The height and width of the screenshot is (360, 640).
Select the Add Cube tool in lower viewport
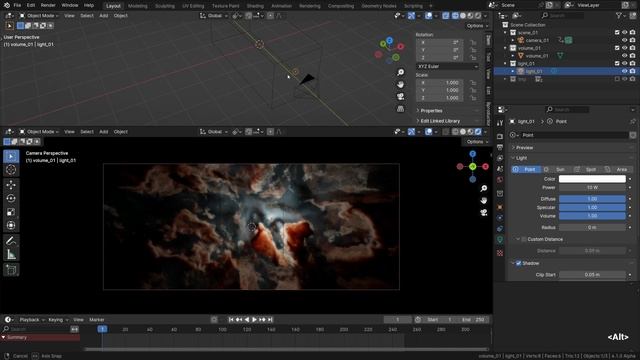point(11,270)
